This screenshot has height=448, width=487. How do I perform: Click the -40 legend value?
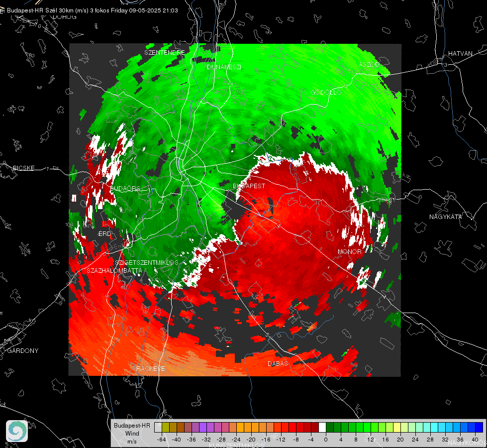(x=177, y=440)
